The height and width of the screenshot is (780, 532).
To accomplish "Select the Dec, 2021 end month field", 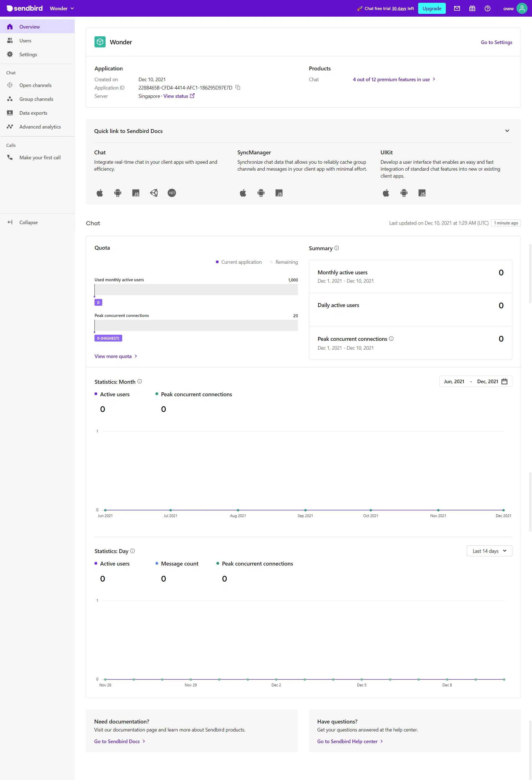I will point(487,381).
